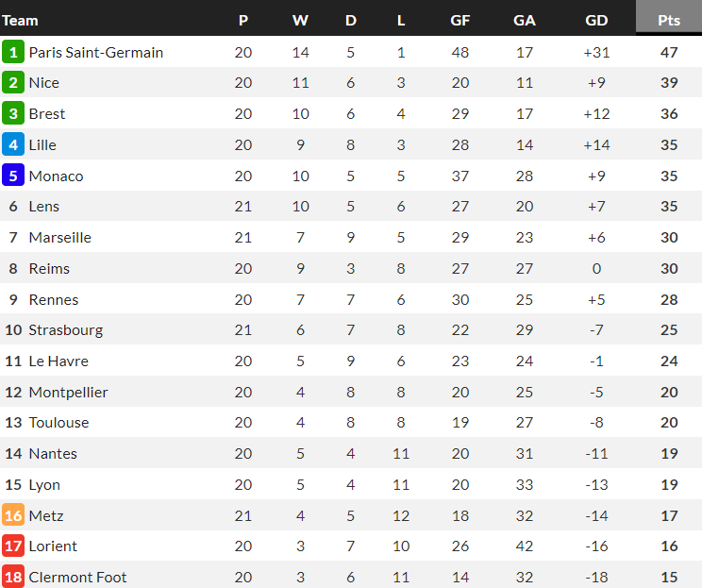Click Paris Saint-Germain's 47 points cell
Viewport: 702px width, 588px height.
pyautogui.click(x=669, y=52)
